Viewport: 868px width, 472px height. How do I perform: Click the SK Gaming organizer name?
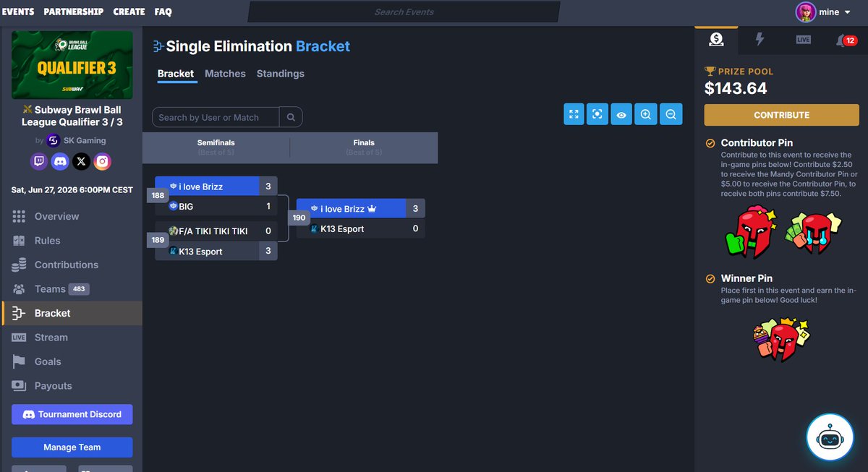point(86,140)
